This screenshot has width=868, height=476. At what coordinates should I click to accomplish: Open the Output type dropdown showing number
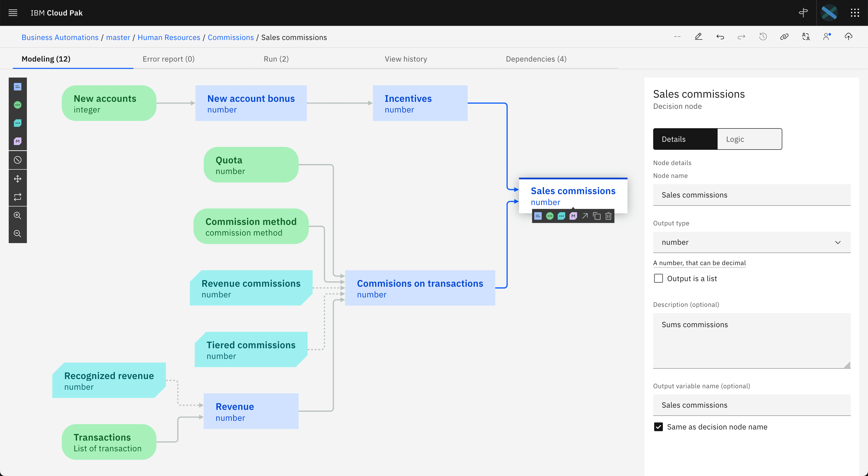[752, 242]
